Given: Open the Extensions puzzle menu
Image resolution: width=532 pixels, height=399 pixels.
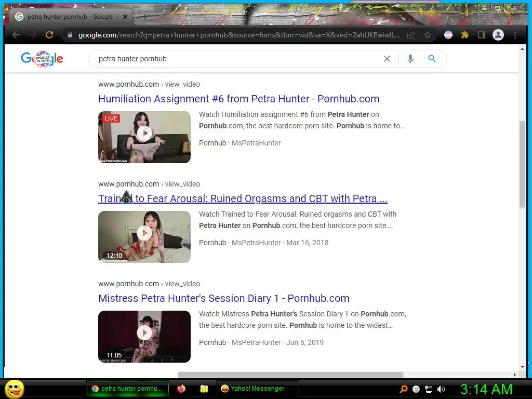Looking at the screenshot, I should (465, 35).
